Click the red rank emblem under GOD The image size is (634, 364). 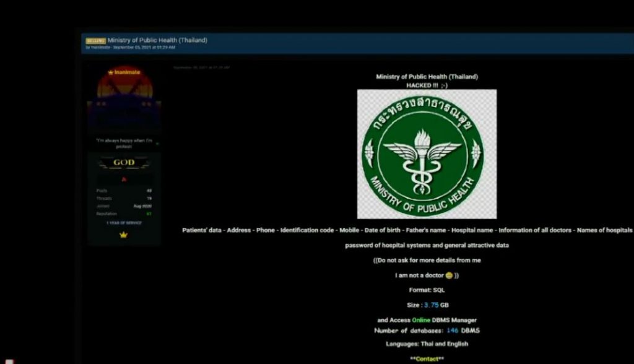(124, 180)
